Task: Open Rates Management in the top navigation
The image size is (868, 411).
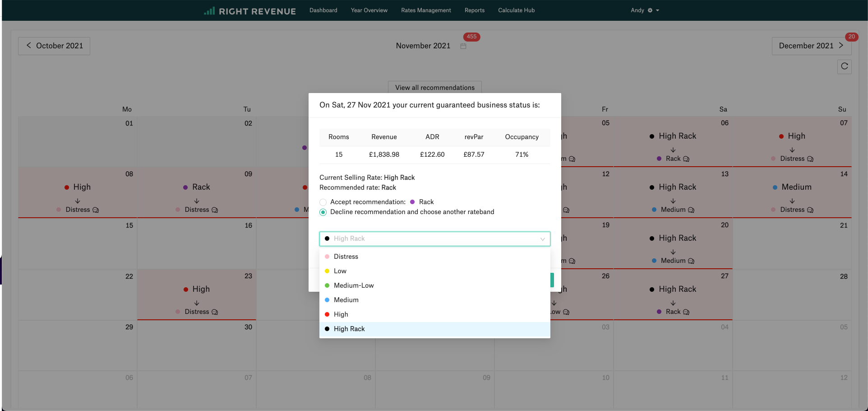Action: tap(426, 10)
